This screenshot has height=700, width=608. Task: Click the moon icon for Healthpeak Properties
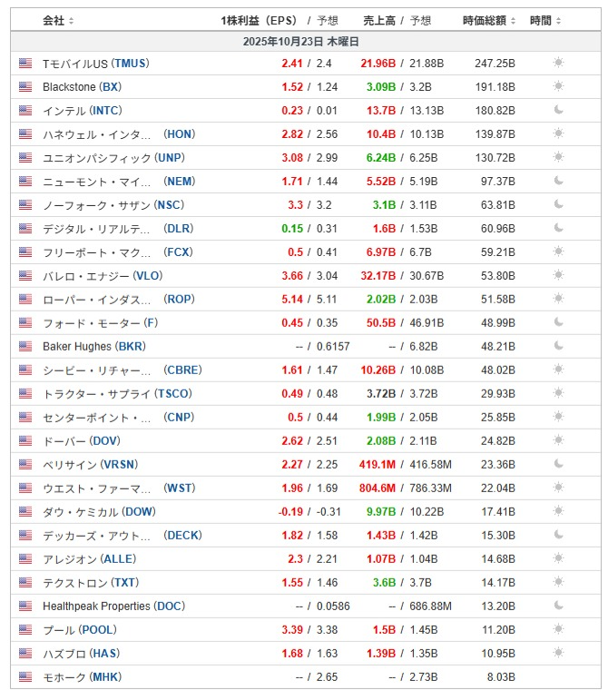(558, 606)
